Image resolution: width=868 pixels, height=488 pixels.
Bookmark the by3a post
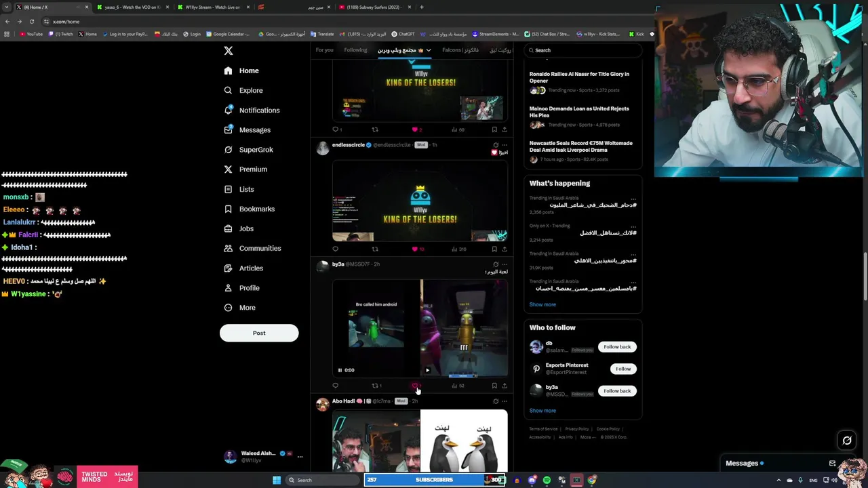pyautogui.click(x=494, y=386)
